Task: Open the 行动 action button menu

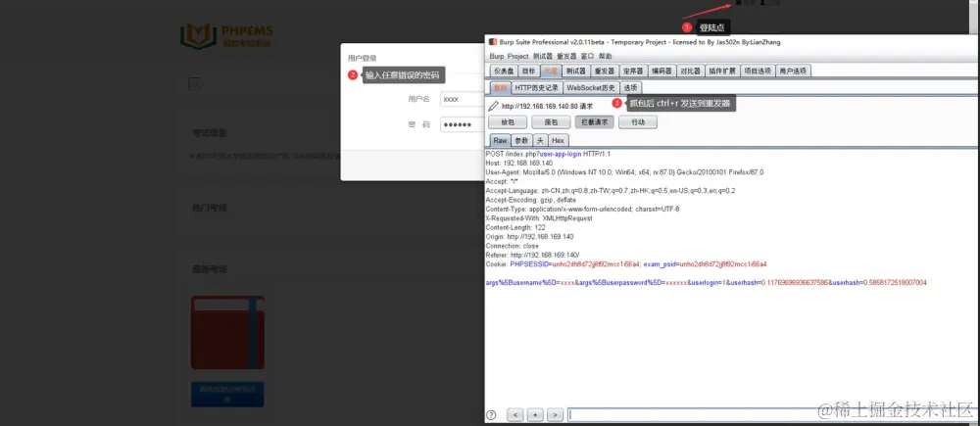Action: click(638, 122)
